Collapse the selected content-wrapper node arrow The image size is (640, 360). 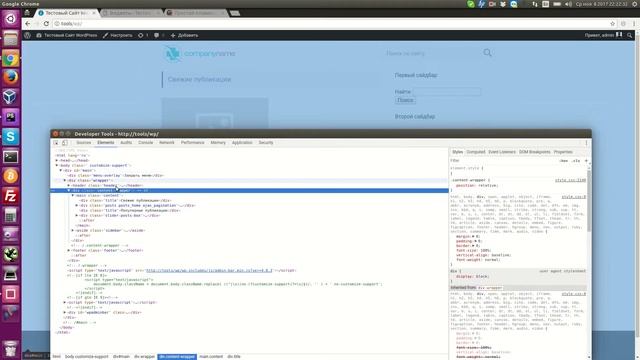(x=69, y=190)
